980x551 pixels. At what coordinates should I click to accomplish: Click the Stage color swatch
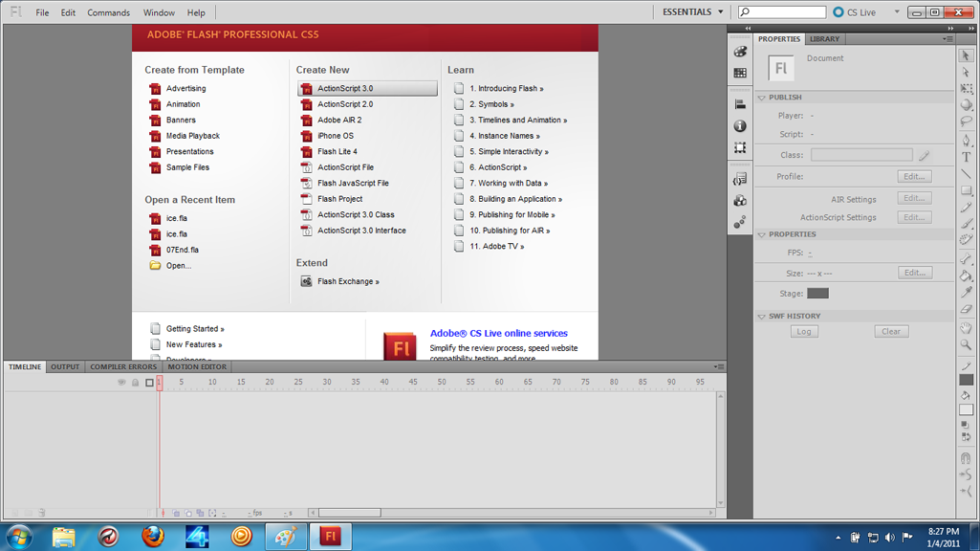(x=817, y=294)
